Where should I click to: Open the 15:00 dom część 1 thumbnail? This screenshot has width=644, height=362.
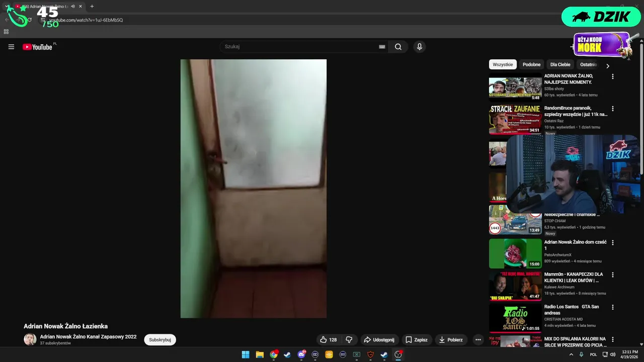tap(515, 253)
